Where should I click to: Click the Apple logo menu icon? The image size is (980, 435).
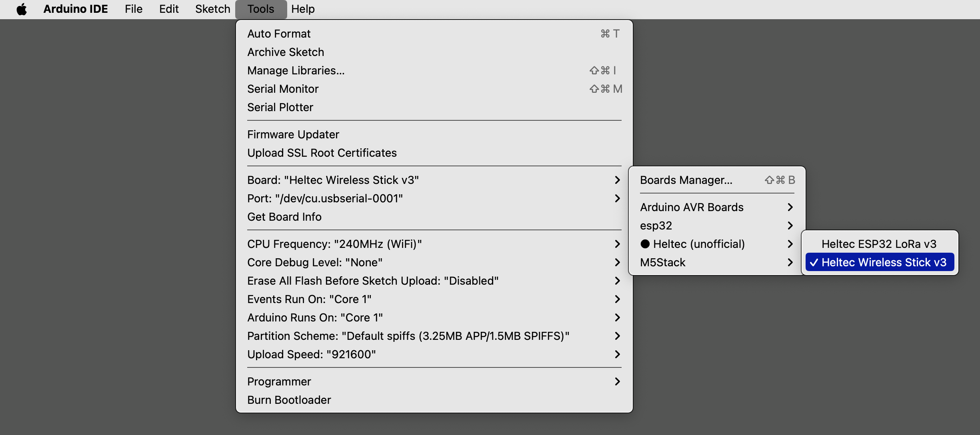(x=22, y=9)
